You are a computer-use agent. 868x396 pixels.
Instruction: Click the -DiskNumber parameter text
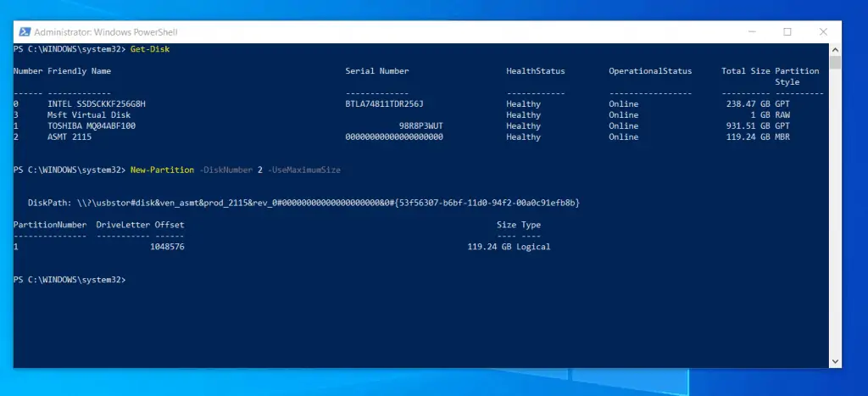(x=225, y=170)
